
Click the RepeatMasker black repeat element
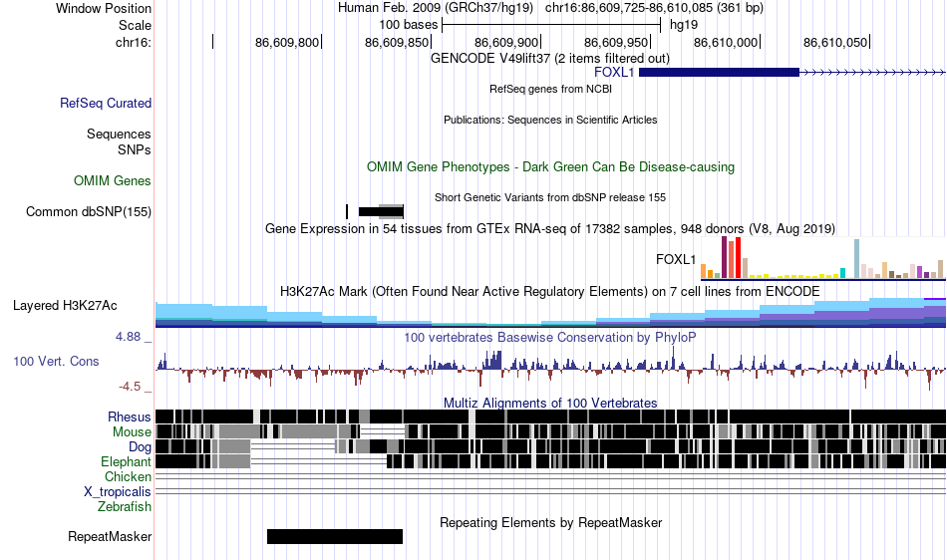[x=335, y=536]
